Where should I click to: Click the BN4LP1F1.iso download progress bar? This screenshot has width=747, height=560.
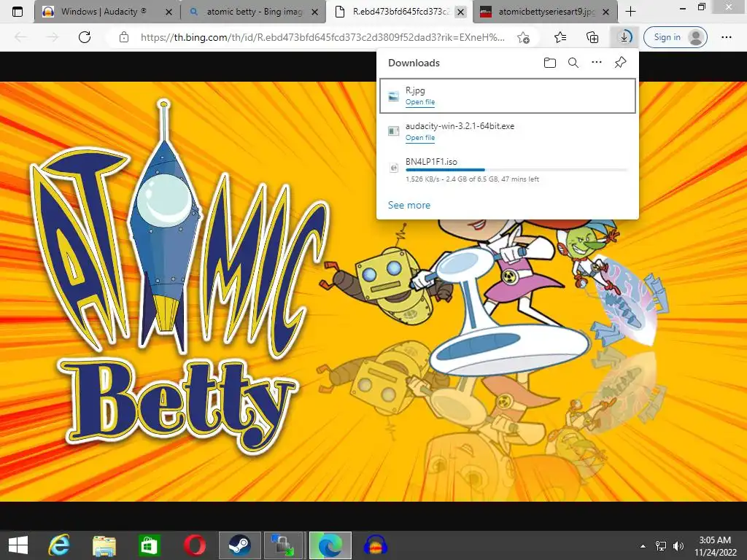(x=516, y=169)
